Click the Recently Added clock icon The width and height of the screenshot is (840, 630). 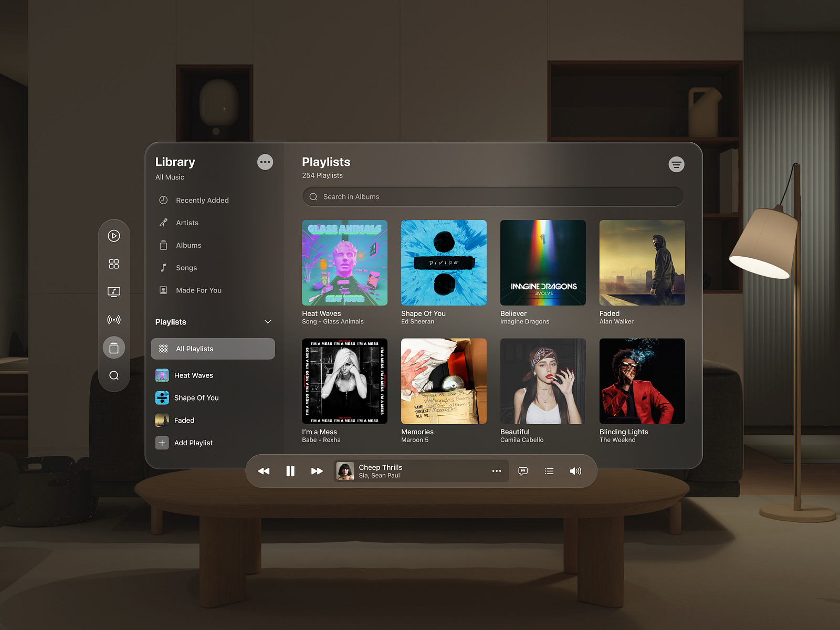(x=163, y=200)
